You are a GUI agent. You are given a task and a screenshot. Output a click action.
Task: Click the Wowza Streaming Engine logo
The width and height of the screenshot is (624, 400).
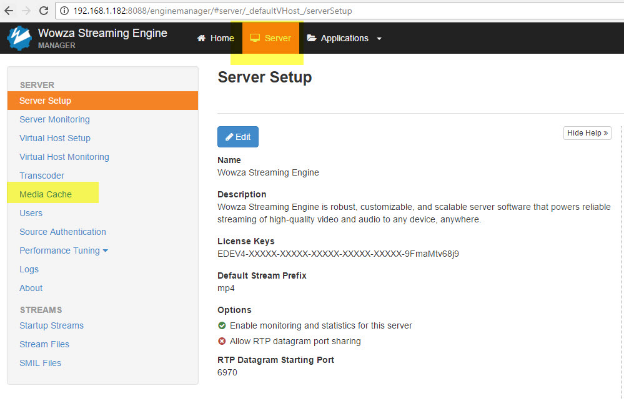pyautogui.click(x=20, y=38)
